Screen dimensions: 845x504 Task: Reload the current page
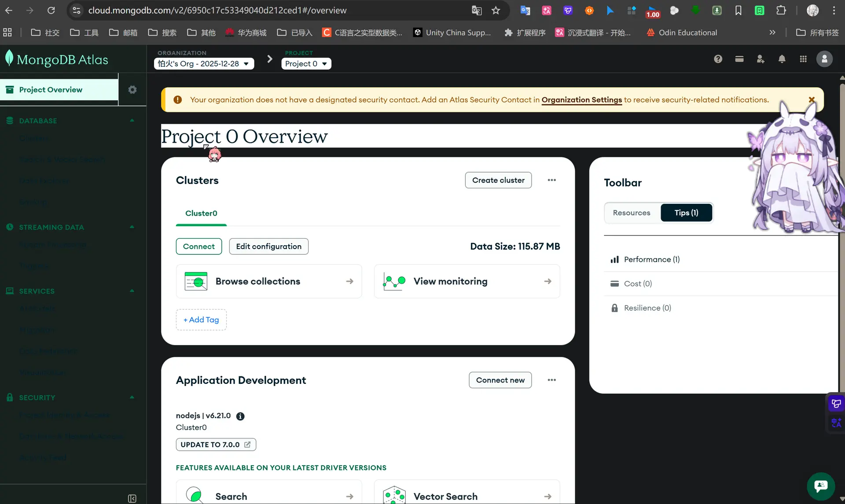tap(51, 10)
